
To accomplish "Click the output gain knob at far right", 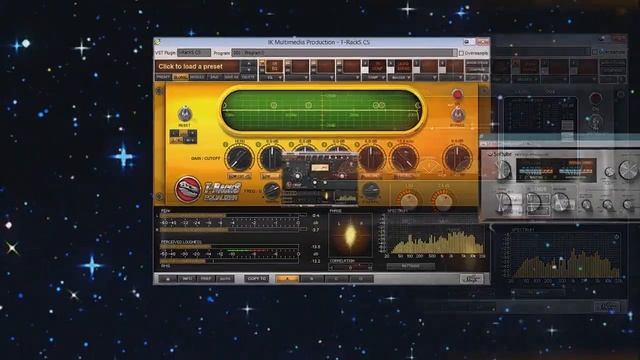I will 457,158.
